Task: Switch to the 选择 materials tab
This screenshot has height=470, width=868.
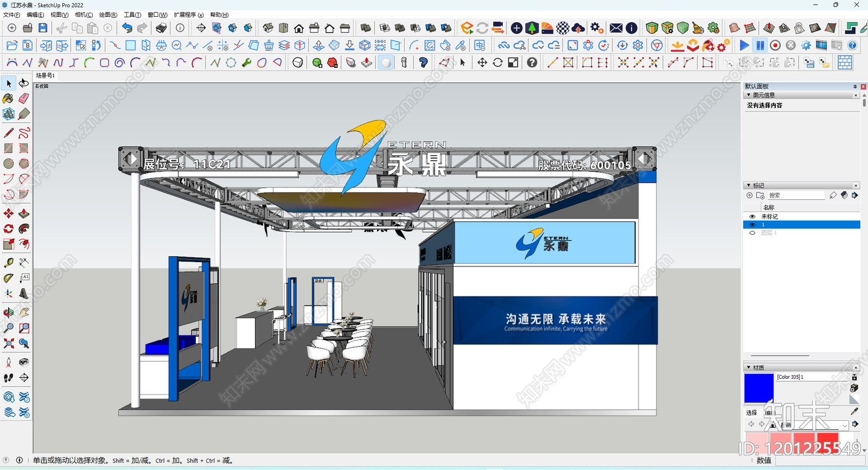Action: 751,413
